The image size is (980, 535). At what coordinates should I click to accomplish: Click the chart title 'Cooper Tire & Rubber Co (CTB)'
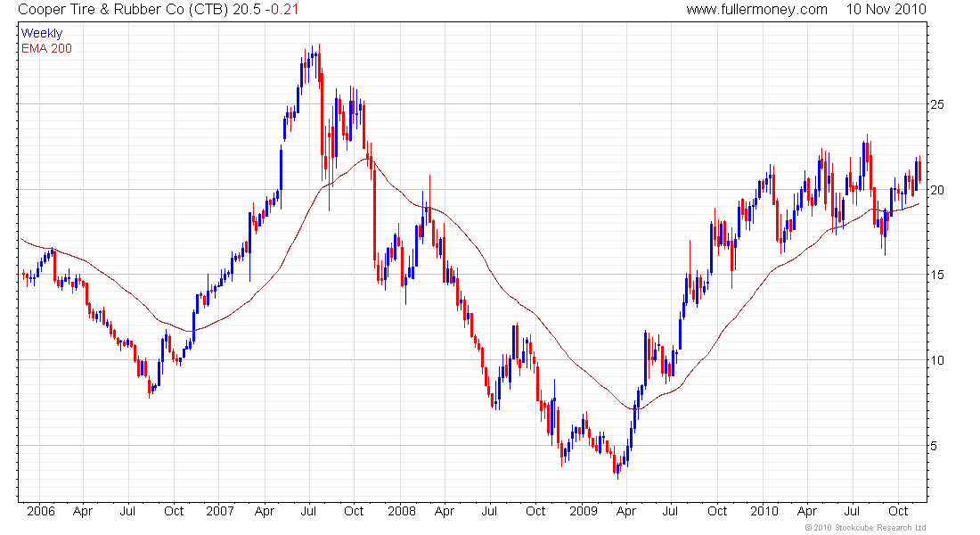[123, 10]
